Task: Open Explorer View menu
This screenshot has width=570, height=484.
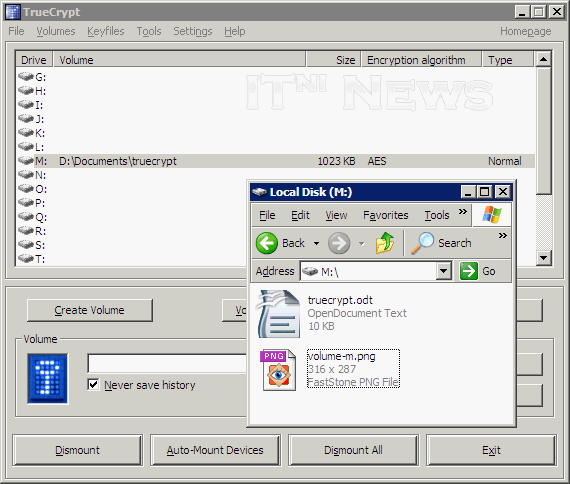Action: (336, 215)
